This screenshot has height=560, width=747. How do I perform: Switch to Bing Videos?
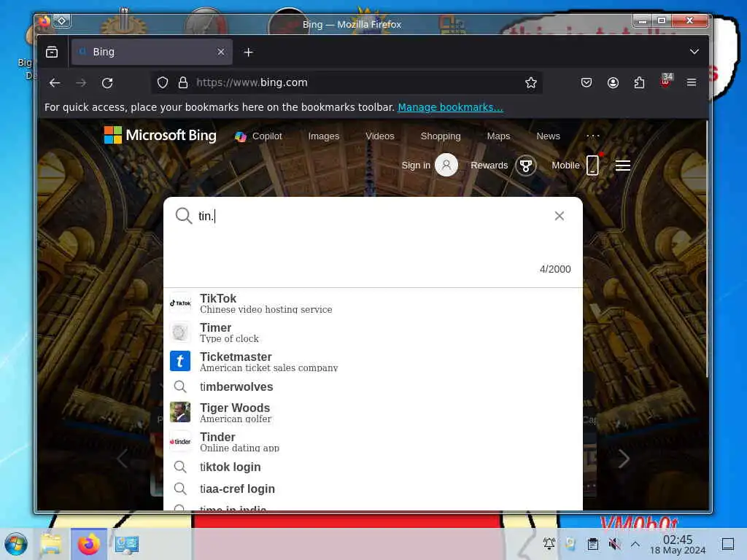pos(379,136)
